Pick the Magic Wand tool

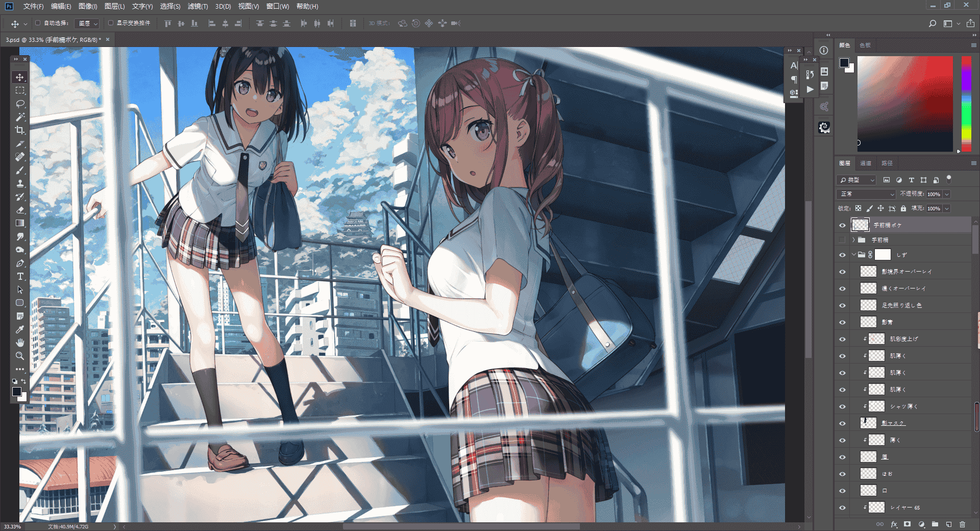20,117
